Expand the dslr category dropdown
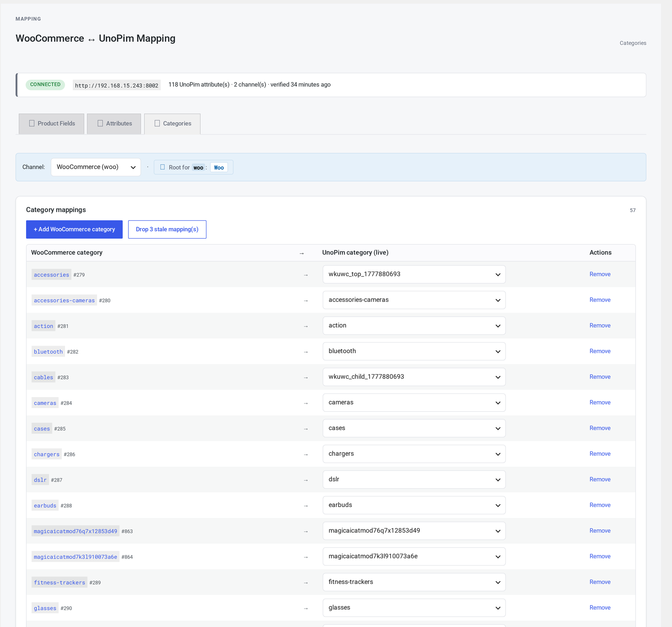 414,480
